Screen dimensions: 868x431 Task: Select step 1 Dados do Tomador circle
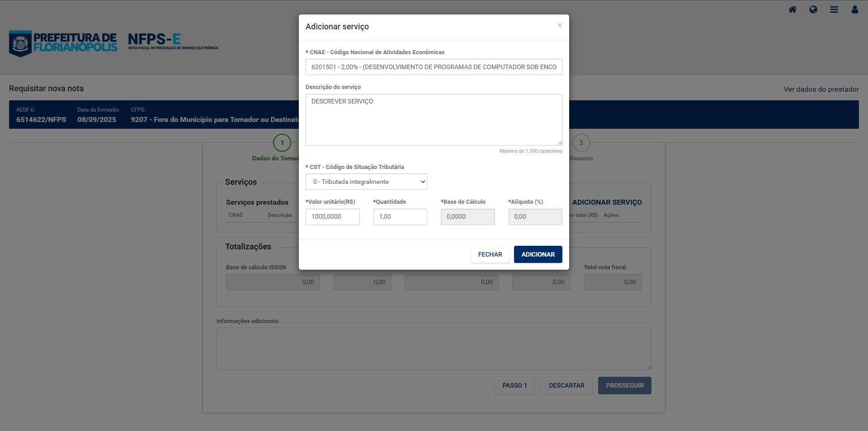click(x=282, y=143)
